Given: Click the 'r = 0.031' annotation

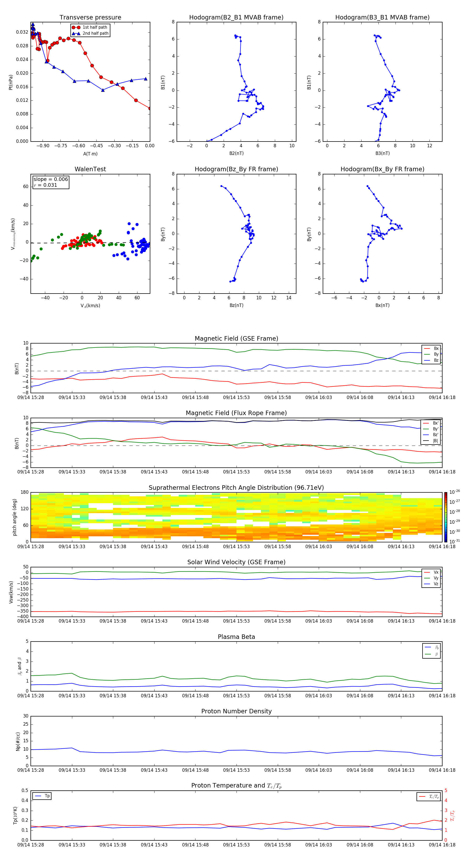Looking at the screenshot, I should (45, 185).
